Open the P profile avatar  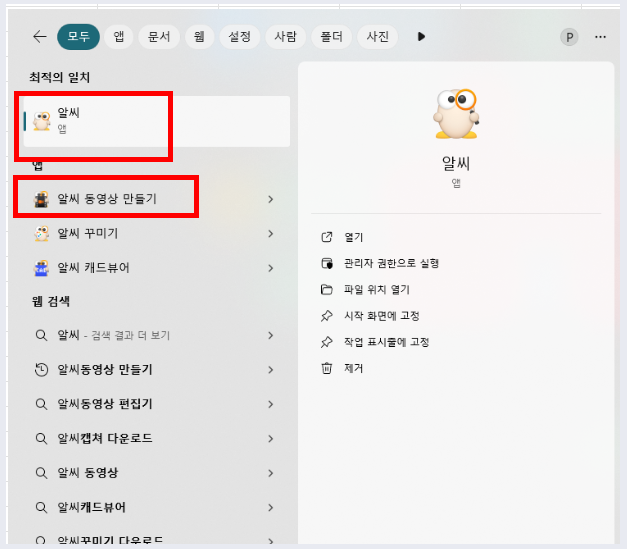point(569,37)
